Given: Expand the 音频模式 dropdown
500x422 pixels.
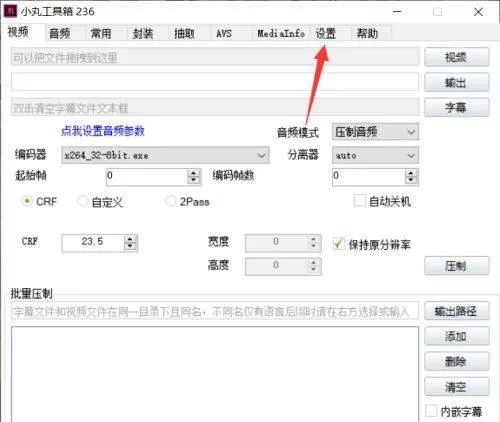Looking at the screenshot, I should (x=375, y=132).
